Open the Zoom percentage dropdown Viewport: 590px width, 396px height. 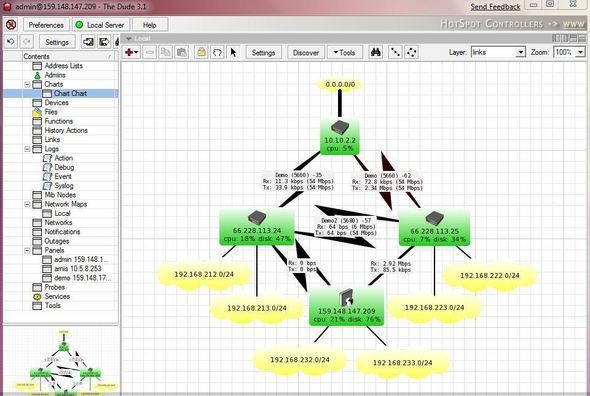click(569, 52)
